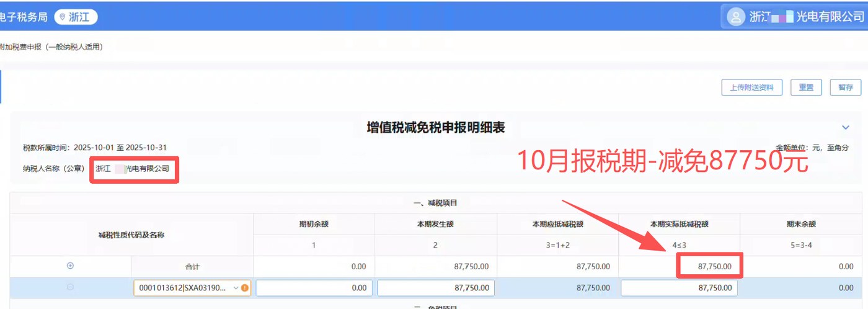Click the minus icon beside 0001013612 row

70,287
